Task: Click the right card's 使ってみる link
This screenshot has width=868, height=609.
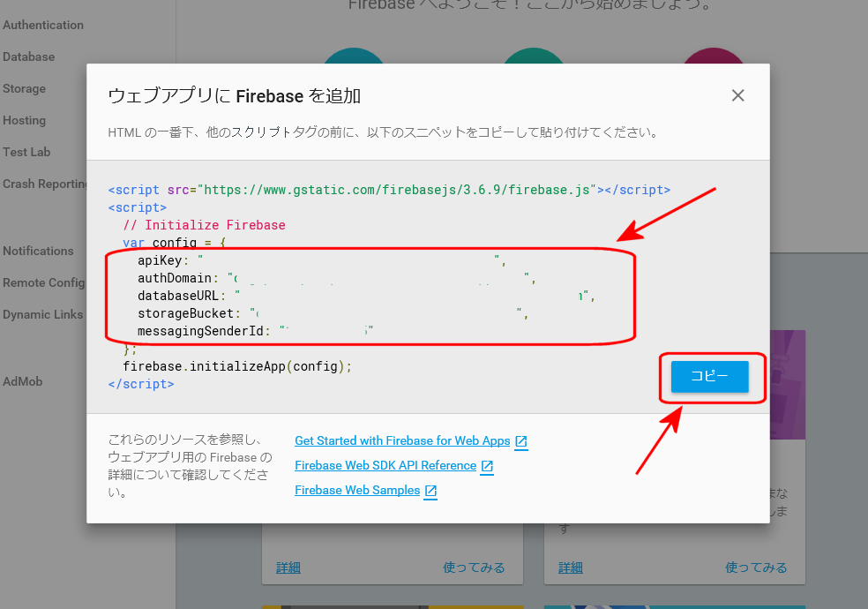Action: pos(756,568)
